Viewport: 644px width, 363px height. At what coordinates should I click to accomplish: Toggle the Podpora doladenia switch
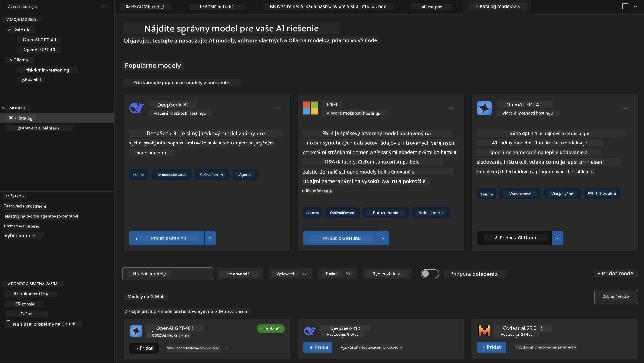click(x=430, y=274)
